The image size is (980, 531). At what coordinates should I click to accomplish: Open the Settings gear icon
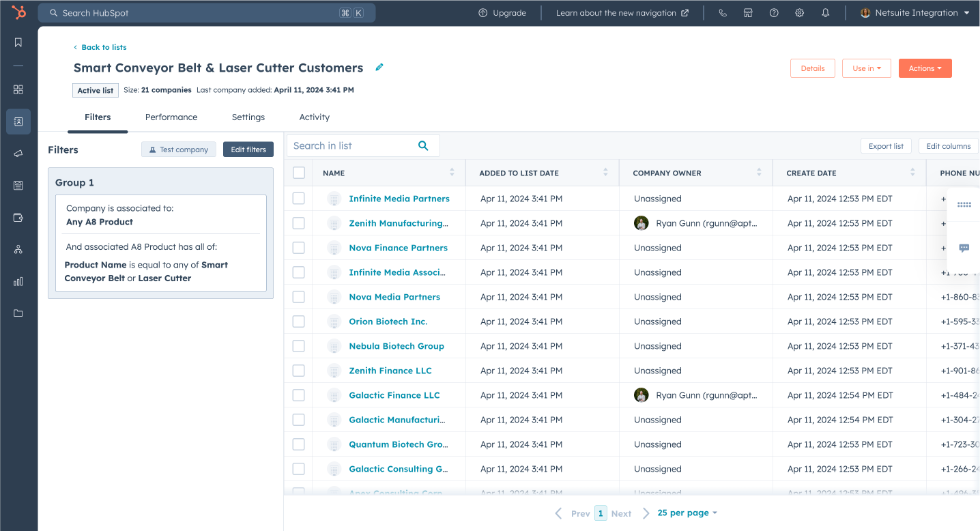tap(800, 13)
